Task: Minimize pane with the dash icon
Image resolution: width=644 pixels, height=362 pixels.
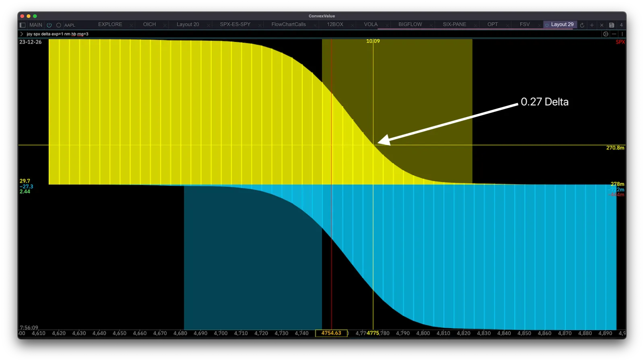Action: tap(614, 34)
